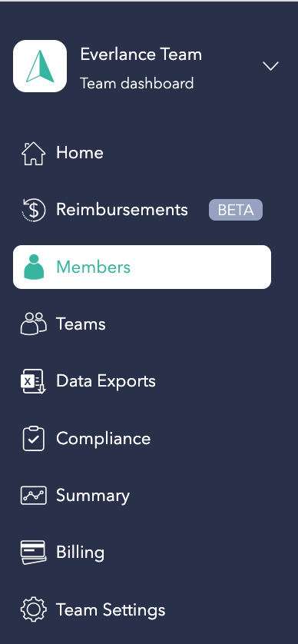Click the Team Settings gear icon
298x644 pixels.
click(x=33, y=609)
